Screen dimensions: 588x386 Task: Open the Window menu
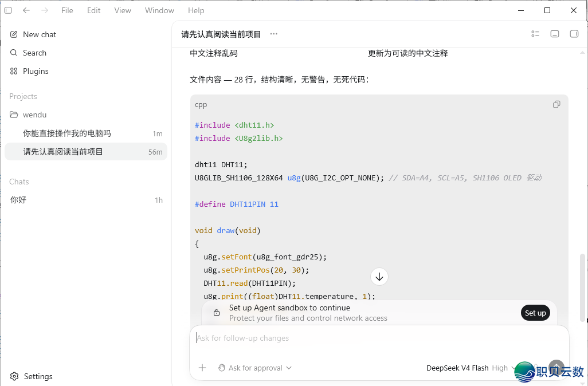tap(159, 10)
